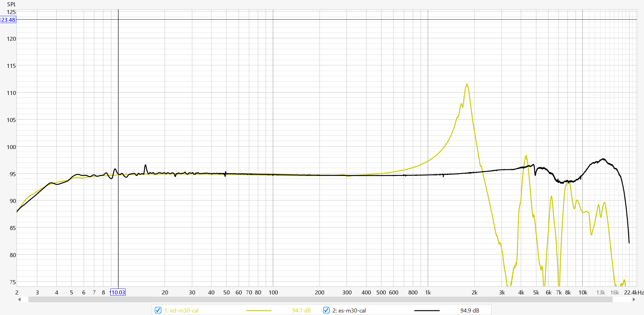The image size is (644, 315).
Task: Click the yellow trace's highest resonance peak
Action: tap(467, 84)
